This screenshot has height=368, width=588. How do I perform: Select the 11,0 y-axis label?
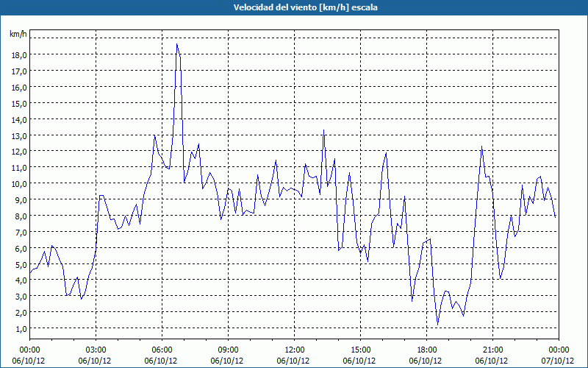coord(19,168)
